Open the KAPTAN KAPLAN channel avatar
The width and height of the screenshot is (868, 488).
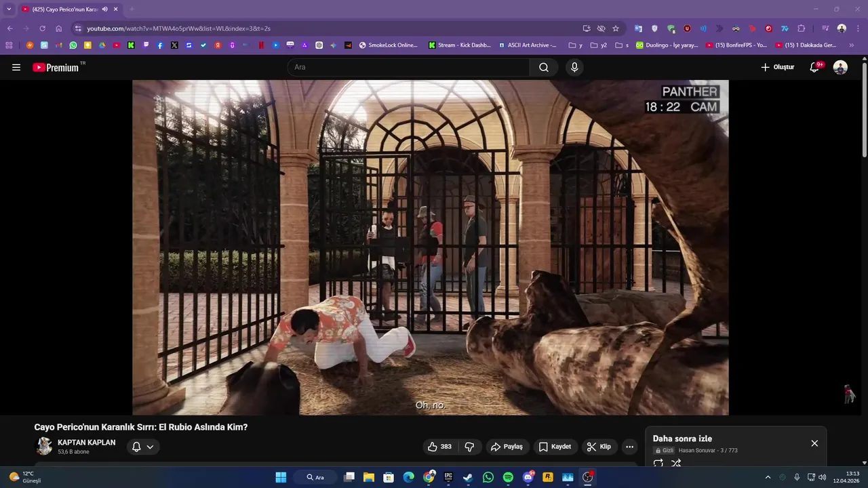tap(44, 446)
